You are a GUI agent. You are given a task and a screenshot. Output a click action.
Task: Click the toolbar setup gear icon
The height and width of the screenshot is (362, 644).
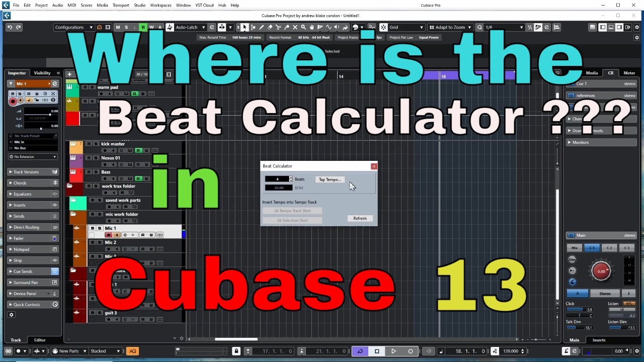(637, 27)
